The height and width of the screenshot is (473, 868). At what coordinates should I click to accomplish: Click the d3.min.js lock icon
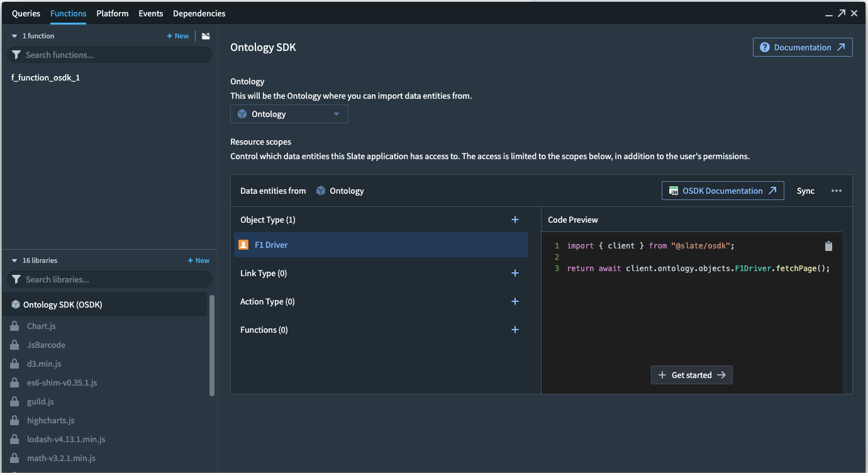coord(14,364)
